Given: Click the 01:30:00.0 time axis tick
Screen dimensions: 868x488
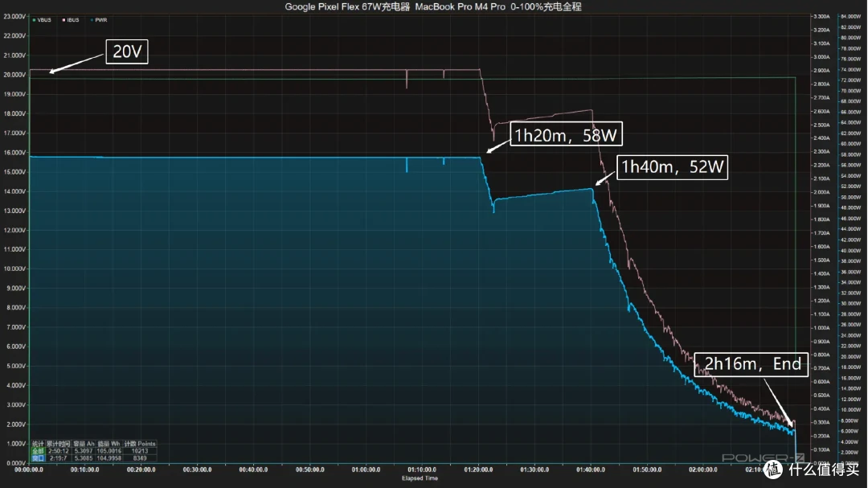Looking at the screenshot, I should [x=534, y=470].
